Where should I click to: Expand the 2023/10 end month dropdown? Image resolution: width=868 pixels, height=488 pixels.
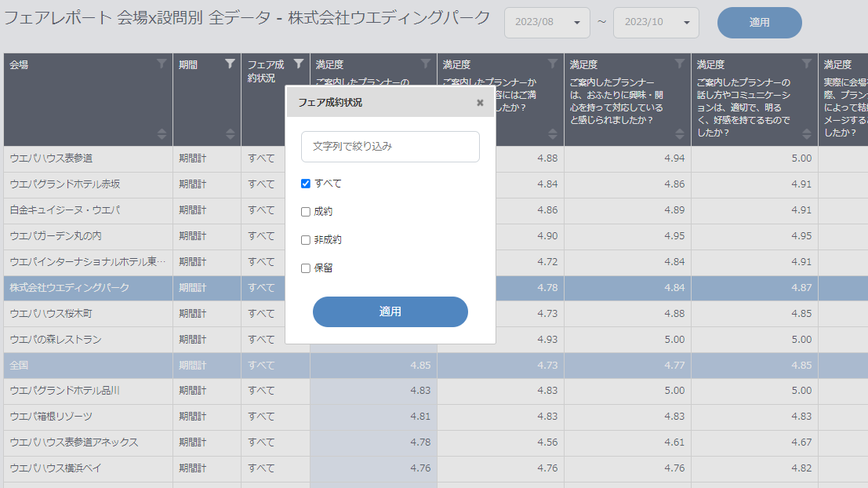click(656, 23)
